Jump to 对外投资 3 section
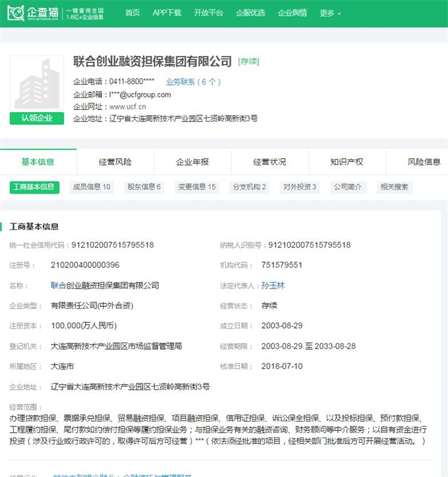The height and width of the screenshot is (477, 448). click(300, 187)
